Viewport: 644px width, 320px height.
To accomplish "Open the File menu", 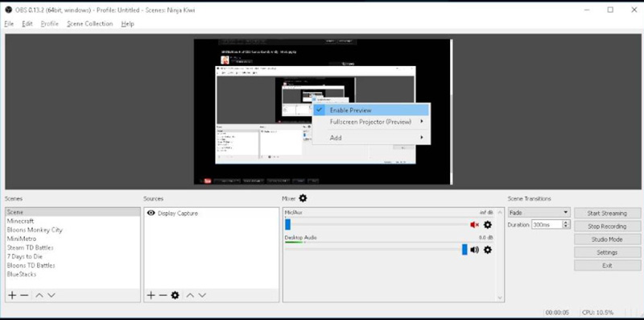I will click(x=9, y=24).
